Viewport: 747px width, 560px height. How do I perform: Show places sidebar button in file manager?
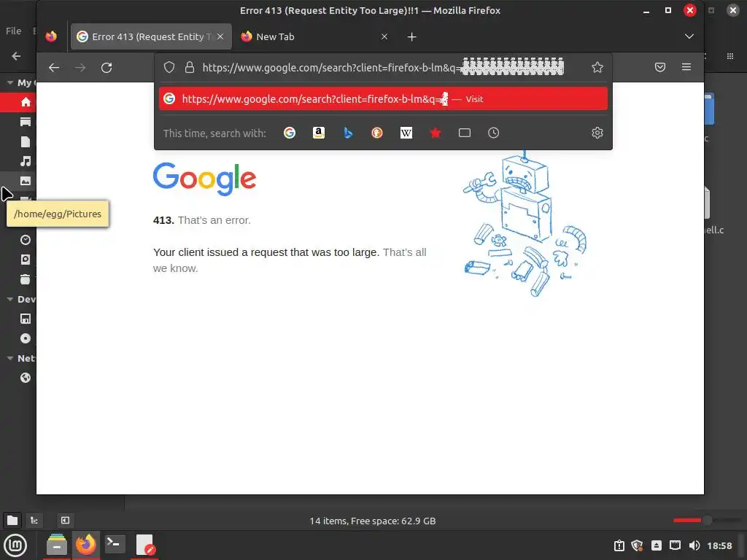click(12, 521)
